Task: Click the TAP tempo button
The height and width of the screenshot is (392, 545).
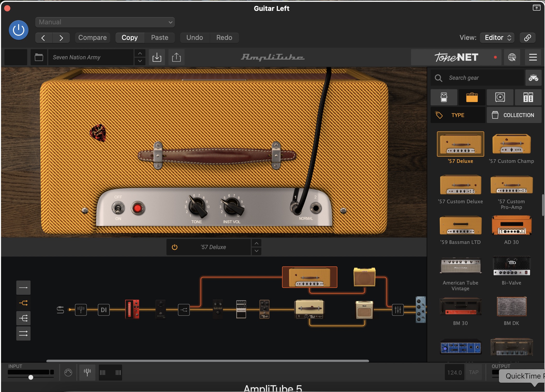Action: coord(474,373)
